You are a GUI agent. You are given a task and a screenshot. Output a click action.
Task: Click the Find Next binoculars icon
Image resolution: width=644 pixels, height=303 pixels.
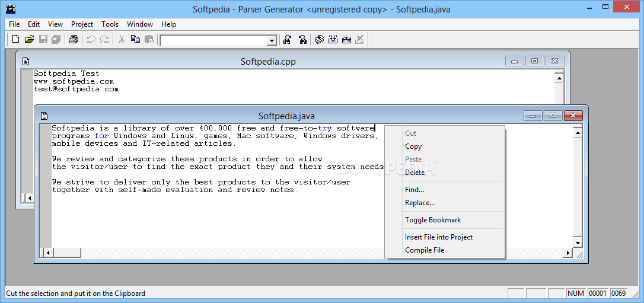tap(288, 39)
